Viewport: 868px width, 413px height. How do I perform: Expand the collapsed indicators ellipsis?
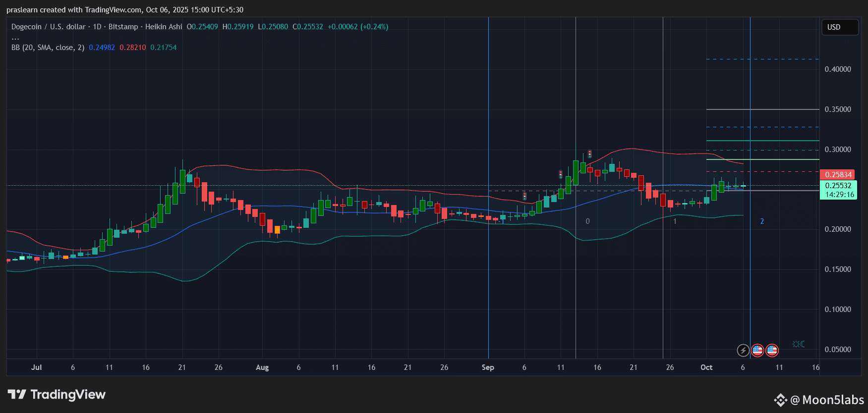point(15,38)
